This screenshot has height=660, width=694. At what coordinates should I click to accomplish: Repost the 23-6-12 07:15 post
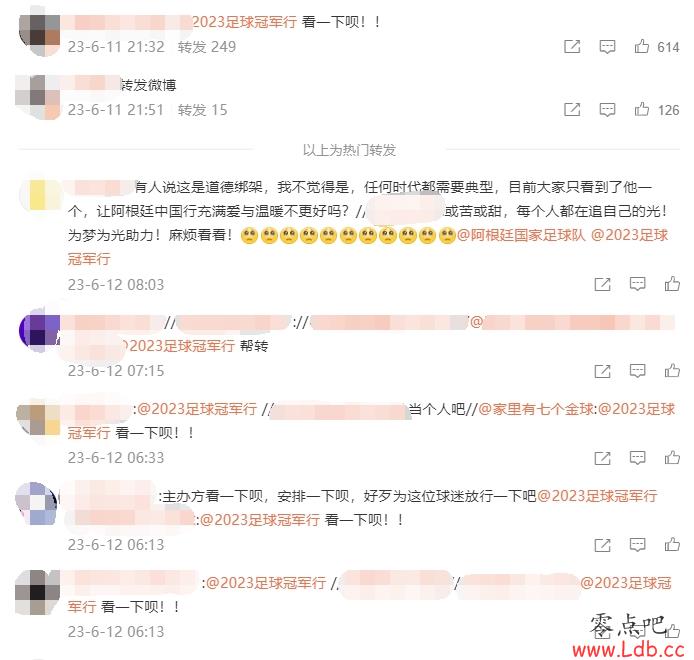coord(602,371)
